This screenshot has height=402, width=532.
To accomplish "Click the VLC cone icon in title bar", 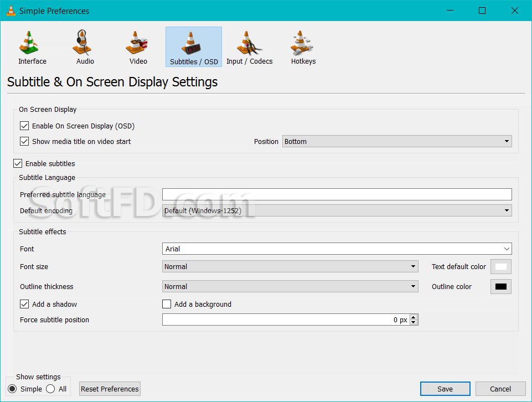I will pyautogui.click(x=11, y=11).
